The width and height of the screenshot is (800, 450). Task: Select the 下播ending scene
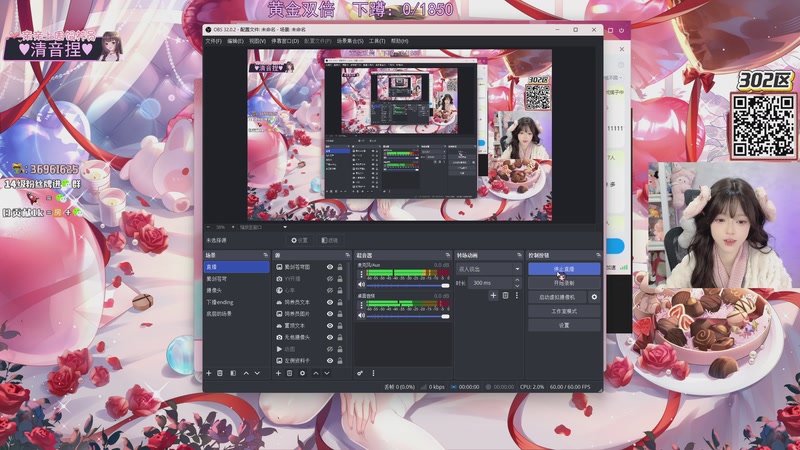point(237,302)
